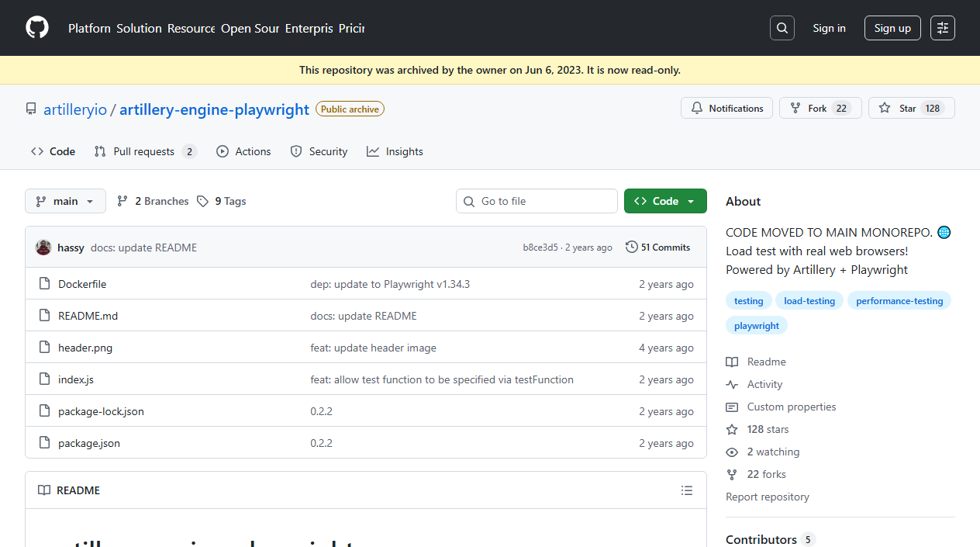Click the package-lock.json file icon
Screen dimensions: 980x547
(44, 411)
